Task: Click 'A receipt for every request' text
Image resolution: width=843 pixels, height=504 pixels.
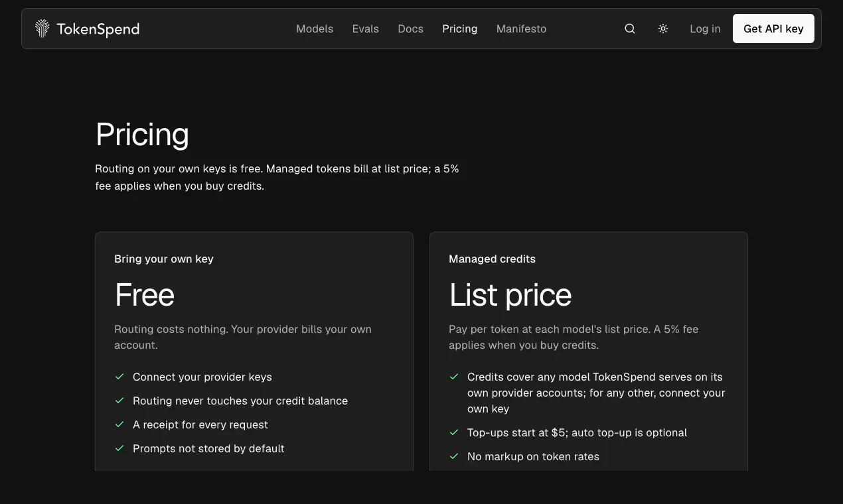Action: click(200, 424)
